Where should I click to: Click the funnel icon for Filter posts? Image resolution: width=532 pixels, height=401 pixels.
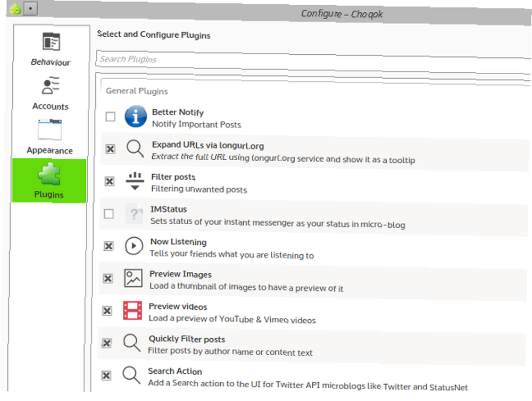(x=135, y=181)
